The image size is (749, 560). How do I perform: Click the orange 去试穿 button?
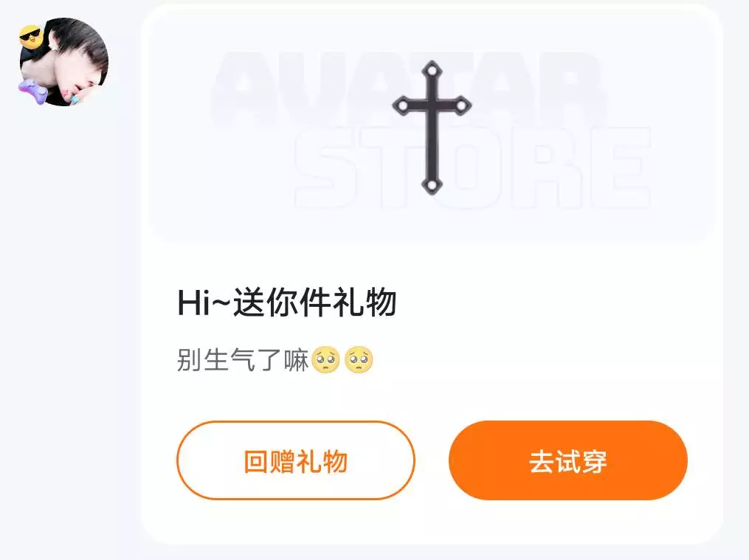(x=568, y=460)
